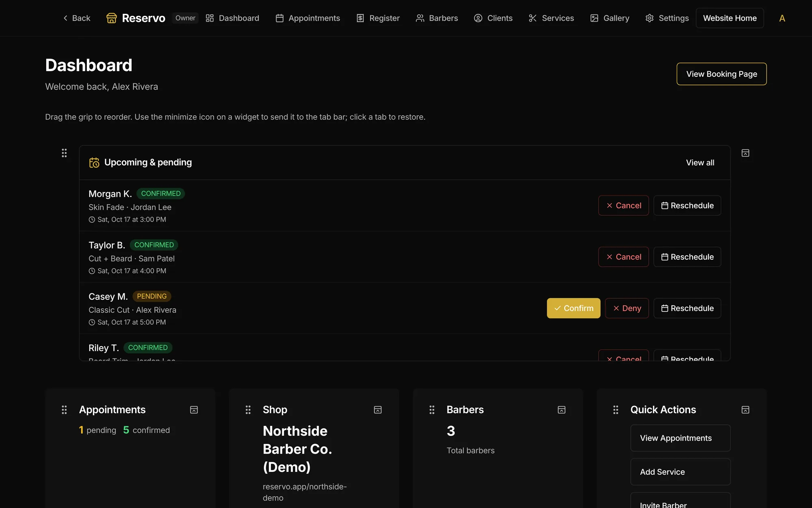Viewport: 812px width, 508px height.
Task: Click the '5 confirmed' count
Action: click(x=146, y=430)
